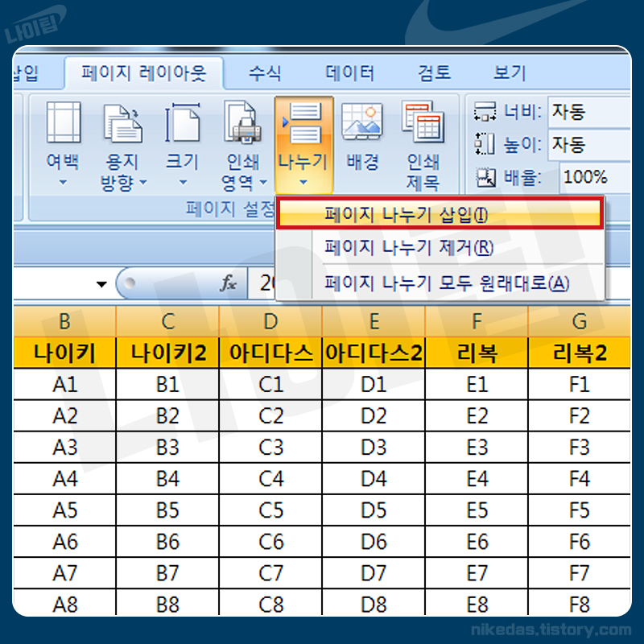Select column G header
Image resolution: width=644 pixels, height=644 pixels.
click(579, 321)
